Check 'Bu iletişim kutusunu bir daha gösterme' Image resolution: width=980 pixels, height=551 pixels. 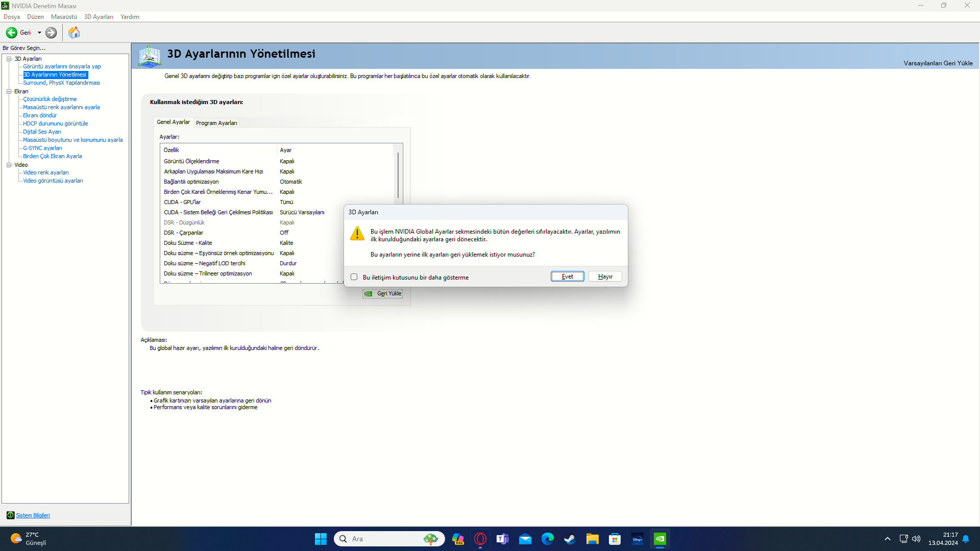(354, 277)
